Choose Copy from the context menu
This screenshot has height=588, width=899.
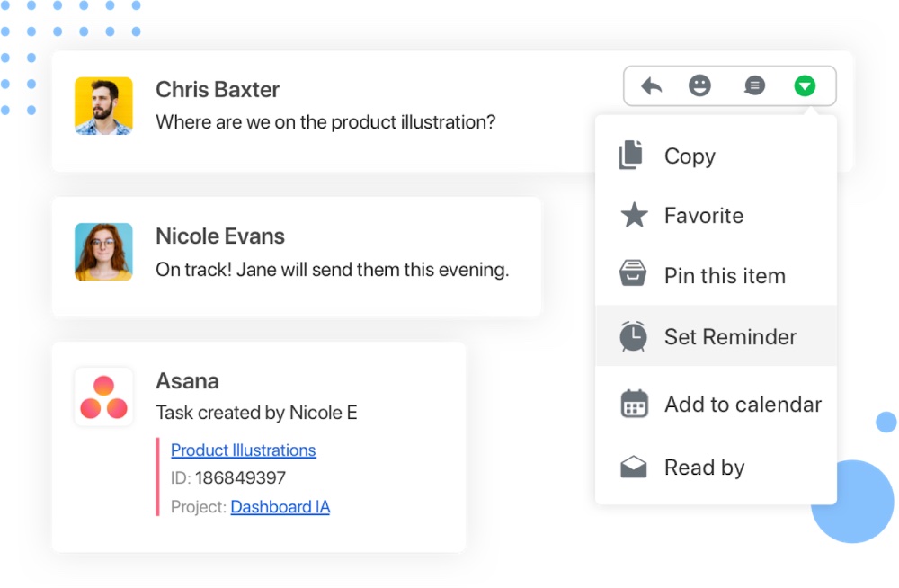[690, 156]
